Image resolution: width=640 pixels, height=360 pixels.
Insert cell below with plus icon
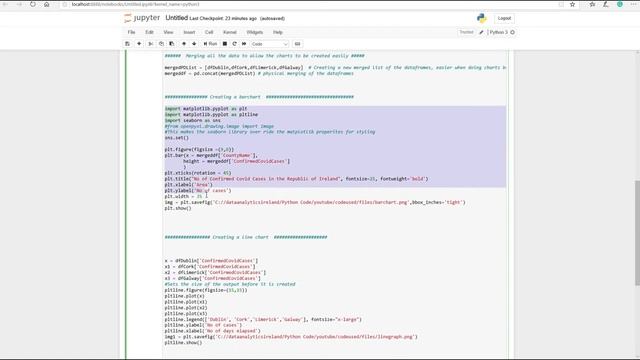139,44
